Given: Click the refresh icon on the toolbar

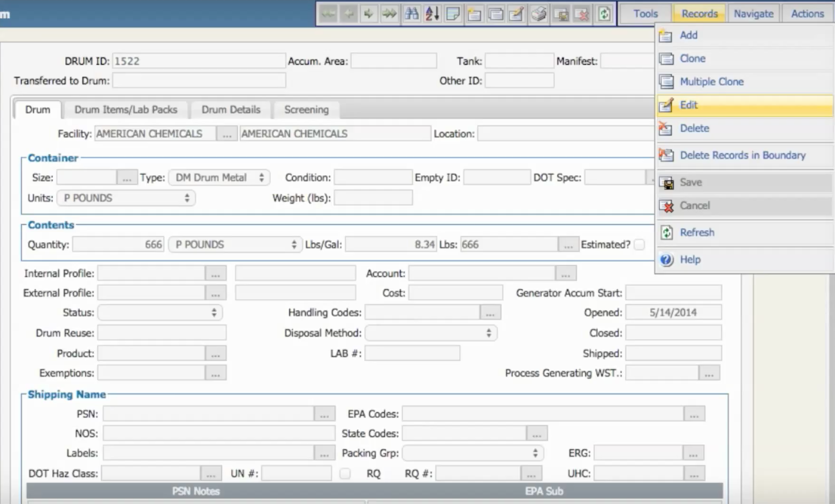Looking at the screenshot, I should (604, 14).
